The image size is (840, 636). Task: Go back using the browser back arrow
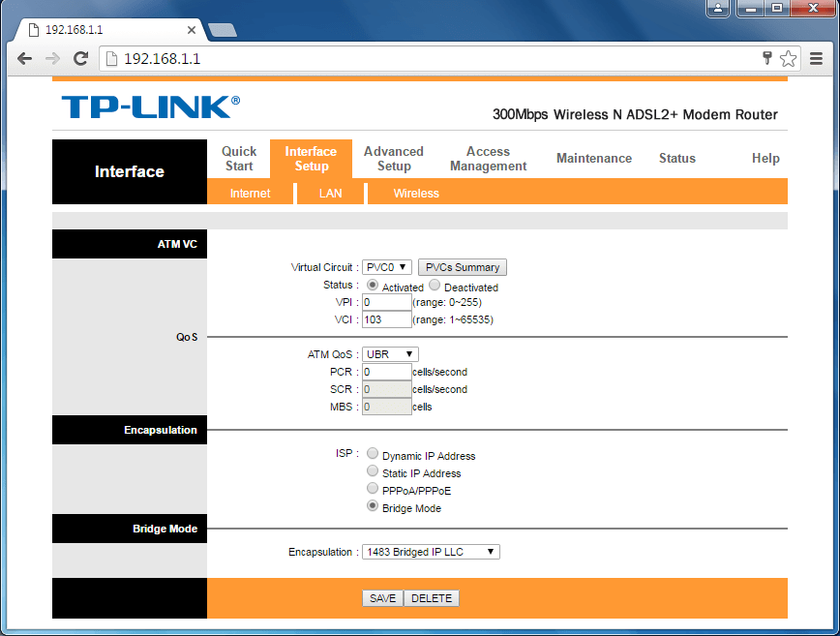[24, 58]
